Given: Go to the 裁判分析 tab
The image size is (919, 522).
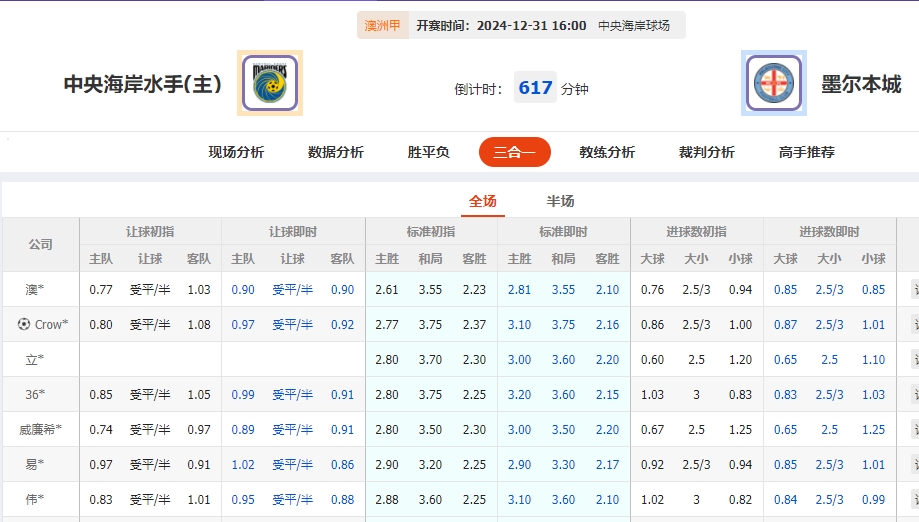Looking at the screenshot, I should tap(707, 153).
